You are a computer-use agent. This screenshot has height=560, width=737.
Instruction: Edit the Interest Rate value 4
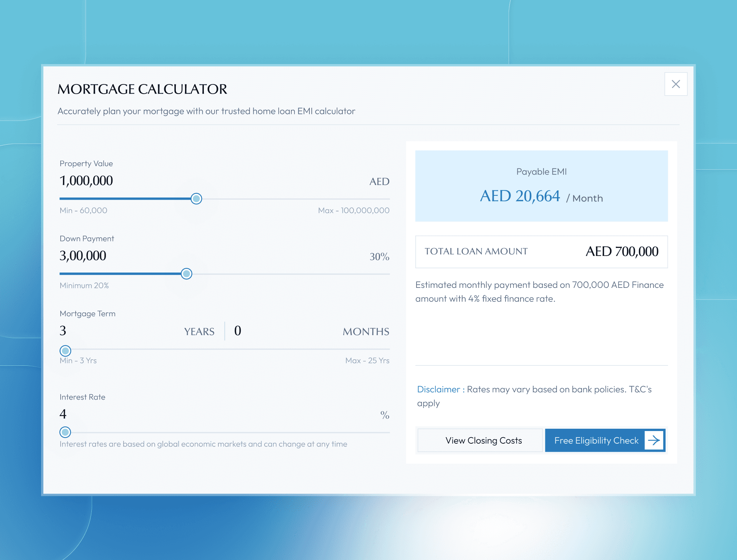tap(63, 414)
